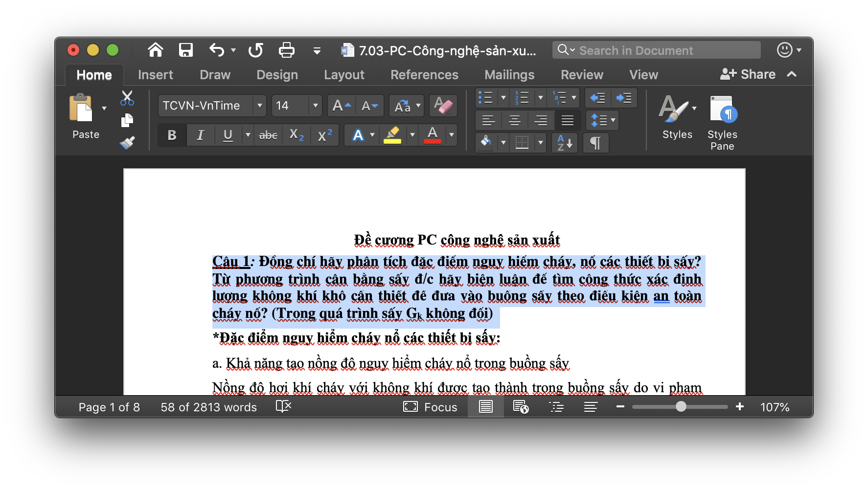This screenshot has width=868, height=490.
Task: Switch to the References ribbon tab
Action: point(424,74)
